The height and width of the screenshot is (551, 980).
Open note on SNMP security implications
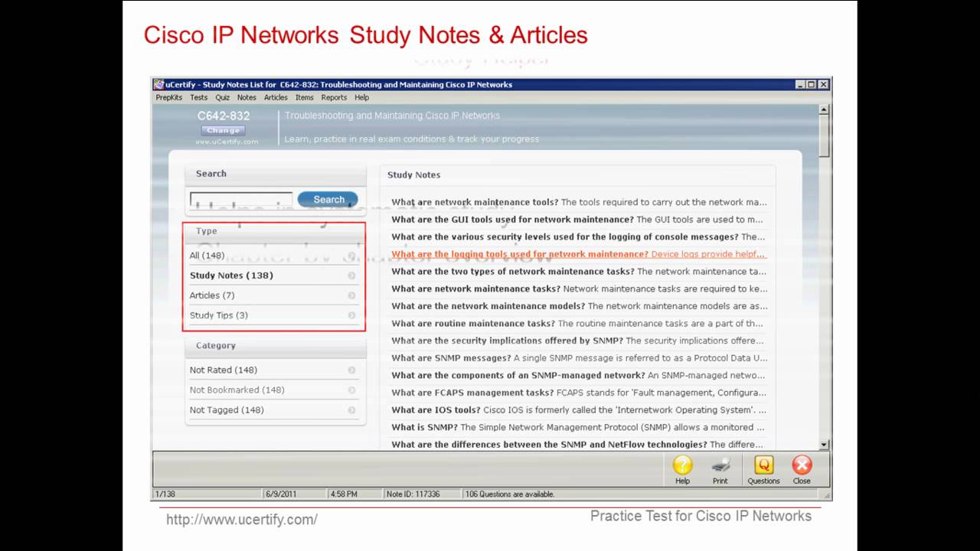(579, 341)
